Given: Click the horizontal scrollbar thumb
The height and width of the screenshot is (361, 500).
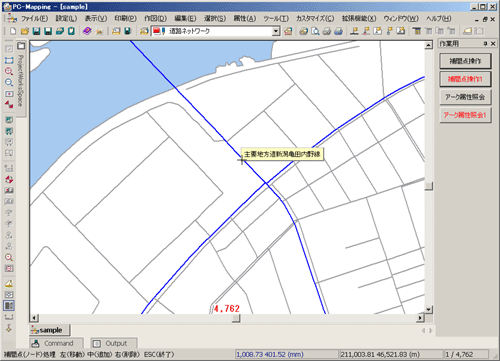Looking at the screenshot, I should [236, 318].
